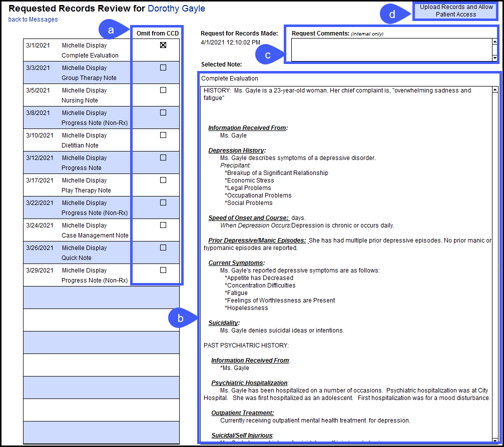Image resolution: width=504 pixels, height=447 pixels.
Task: Check omit box for 3/24/2021 Case Management Note
Action: coord(163,224)
